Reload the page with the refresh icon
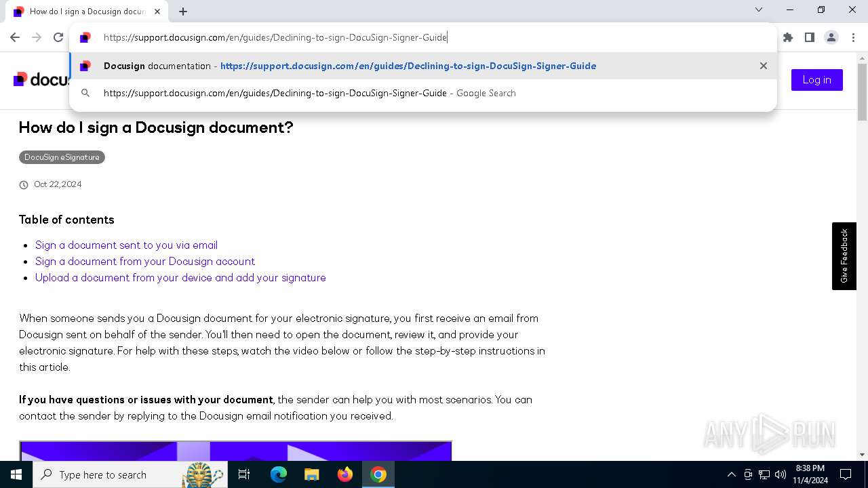 point(58,37)
